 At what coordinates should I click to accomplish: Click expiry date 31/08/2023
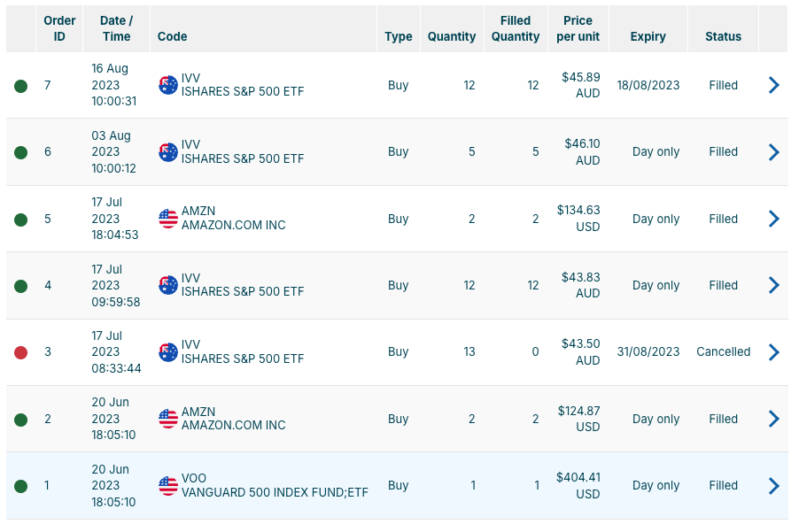(648, 351)
